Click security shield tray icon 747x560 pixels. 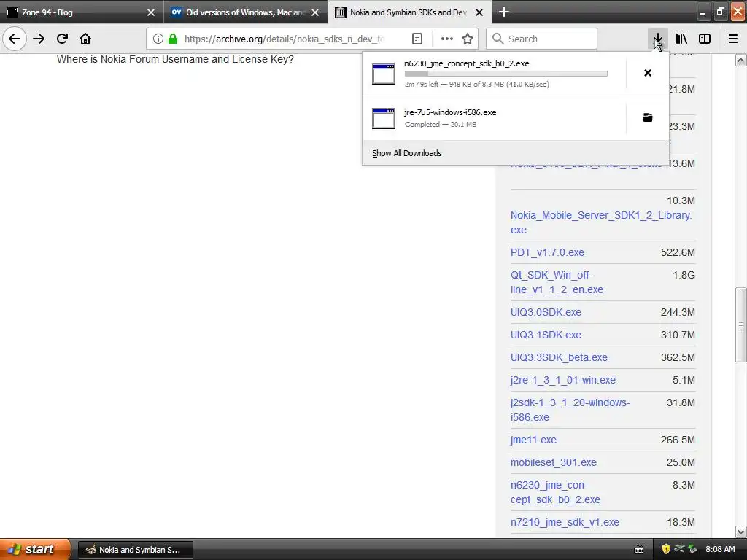666,549
